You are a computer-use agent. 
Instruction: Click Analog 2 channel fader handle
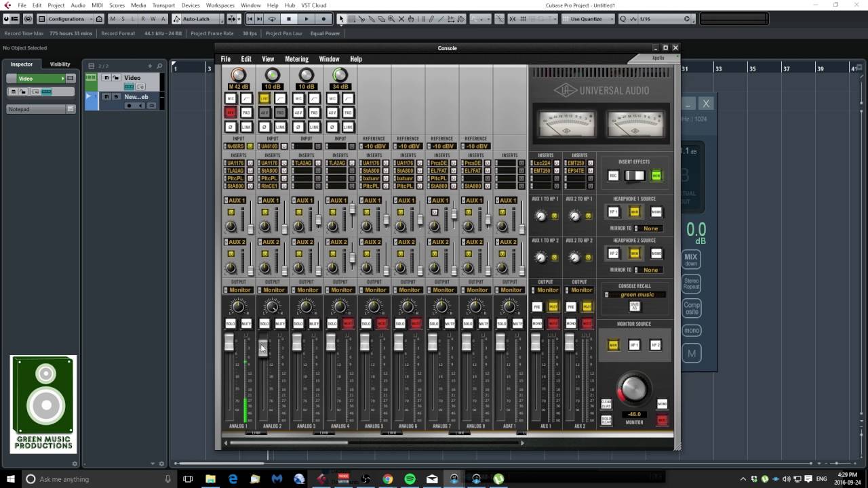click(263, 348)
